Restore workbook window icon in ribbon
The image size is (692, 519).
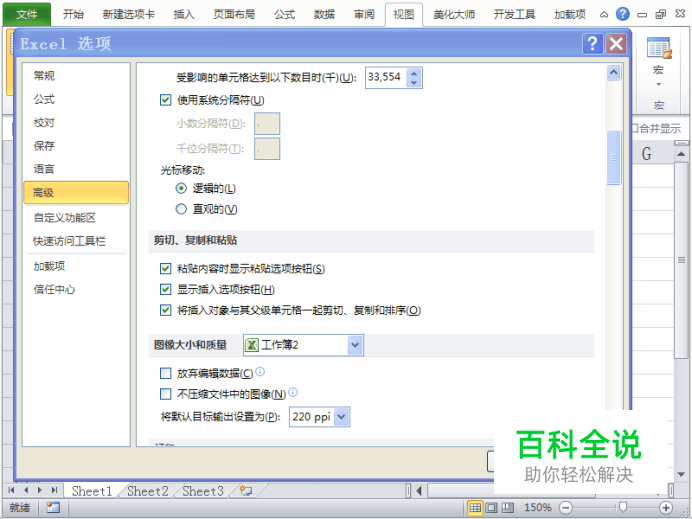coord(661,15)
